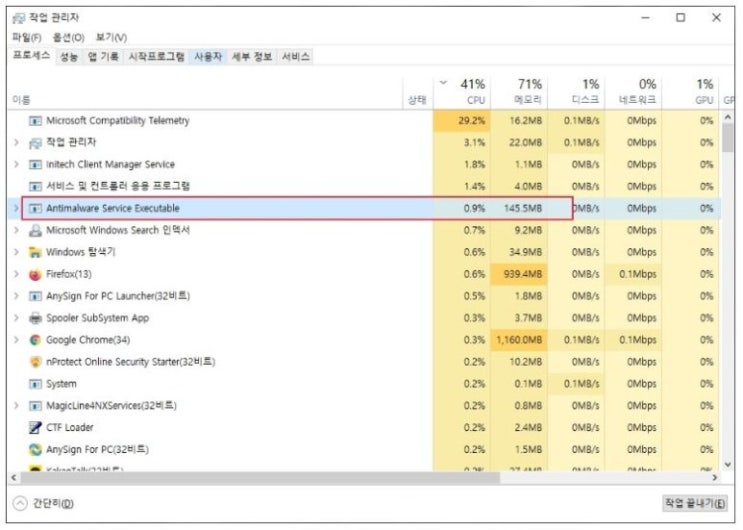
Task: Expand the Windows 탐색기 group
Action: [17, 252]
